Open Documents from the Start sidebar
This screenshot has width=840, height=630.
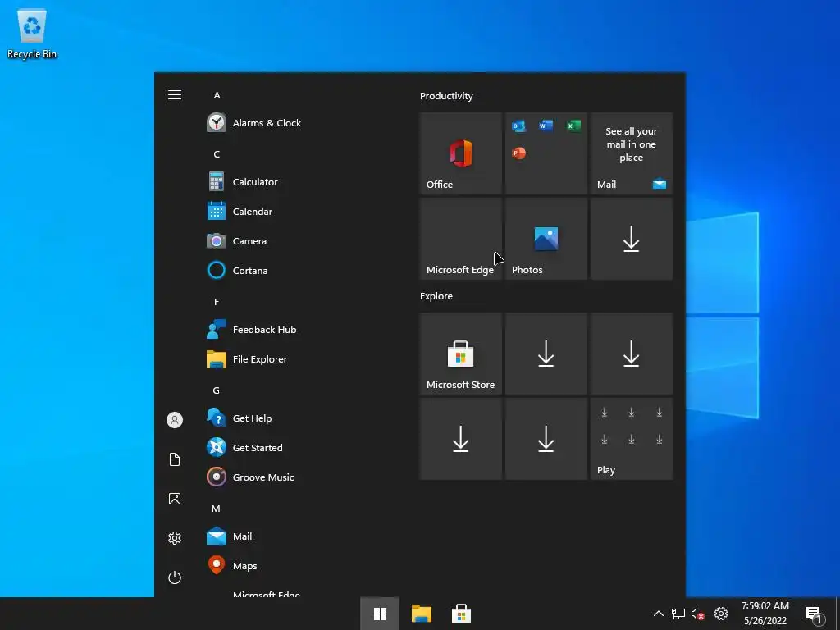click(175, 459)
